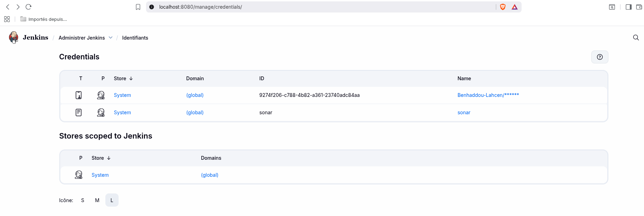Go forward in browser history
Screen dimensions: 644x216
18,7
